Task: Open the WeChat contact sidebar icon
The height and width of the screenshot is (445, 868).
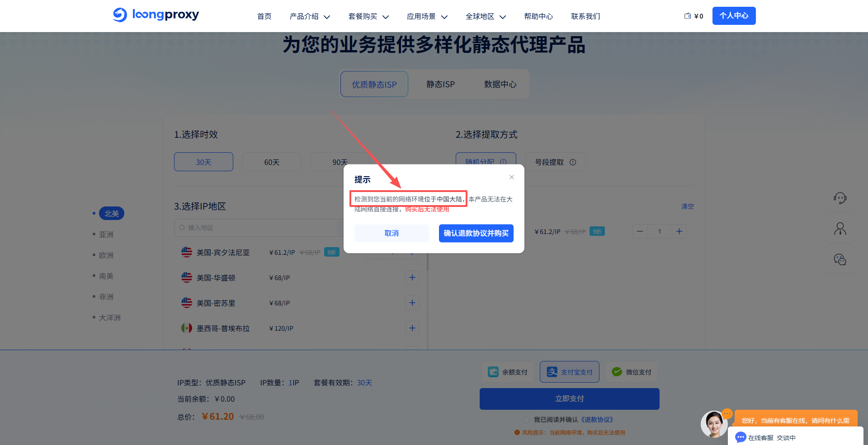Action: pyautogui.click(x=840, y=260)
